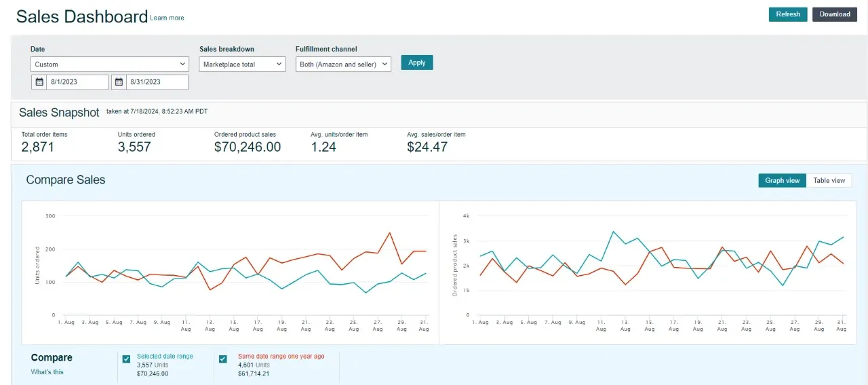Viewport: 868px width, 385px height.
Task: Click the Refresh button
Action: point(787,14)
